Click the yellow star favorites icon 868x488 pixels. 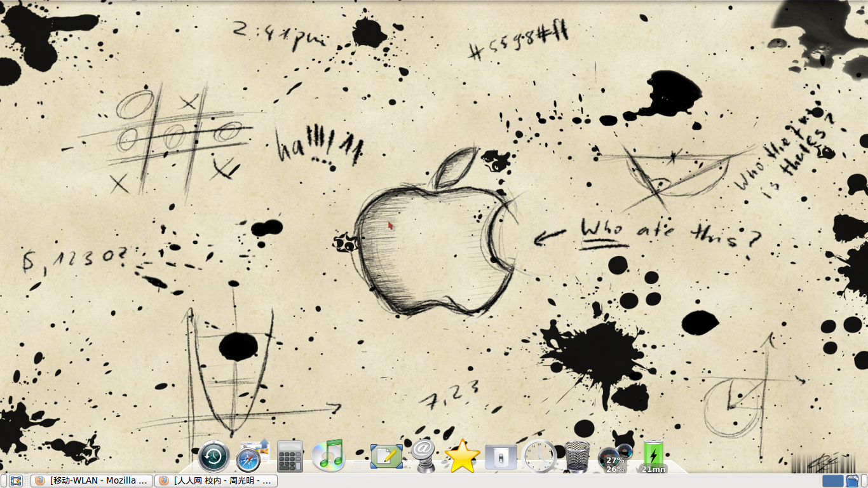462,456
